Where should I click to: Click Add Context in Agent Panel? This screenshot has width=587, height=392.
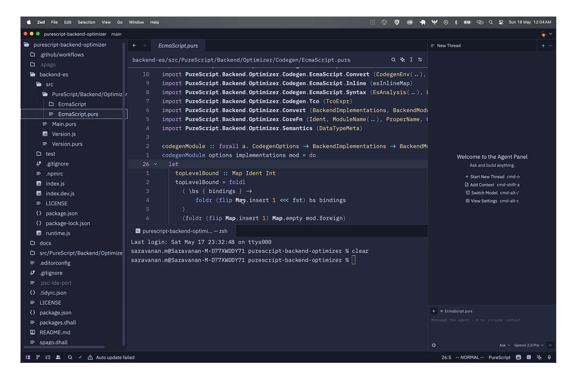click(x=492, y=185)
